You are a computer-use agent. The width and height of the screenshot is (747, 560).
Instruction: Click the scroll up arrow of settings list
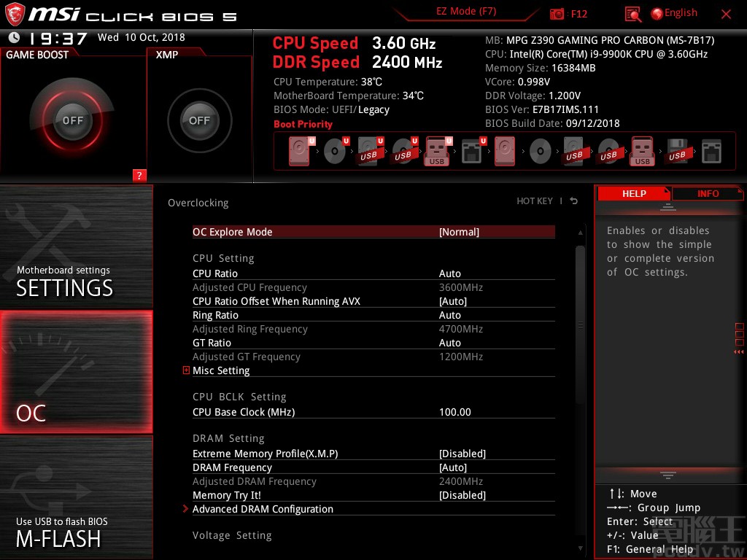[580, 233]
